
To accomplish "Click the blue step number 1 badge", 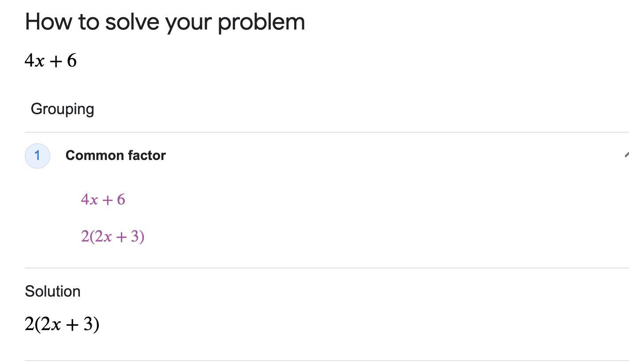I will (x=37, y=156).
